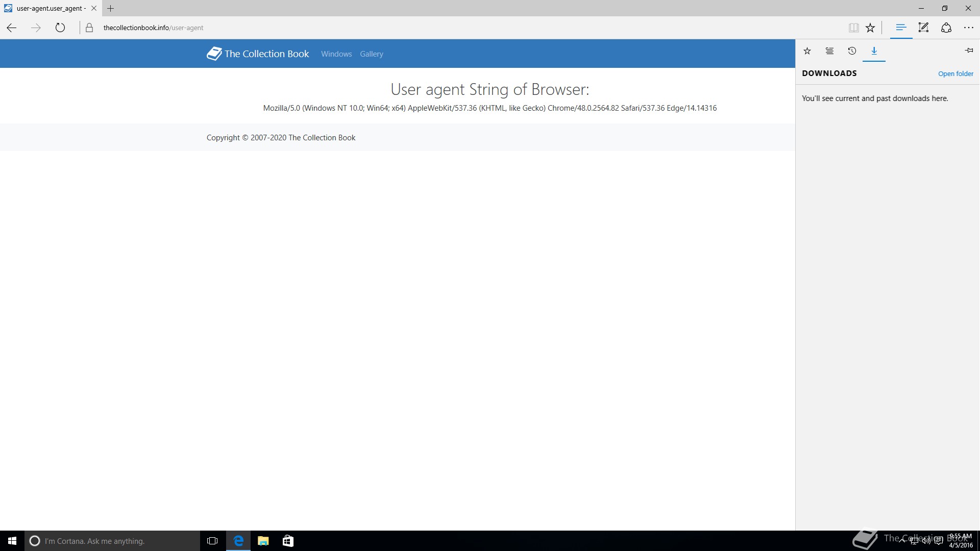Screen dimensions: 980x551
Task: Pin the Hub pane open
Action: click(969, 50)
